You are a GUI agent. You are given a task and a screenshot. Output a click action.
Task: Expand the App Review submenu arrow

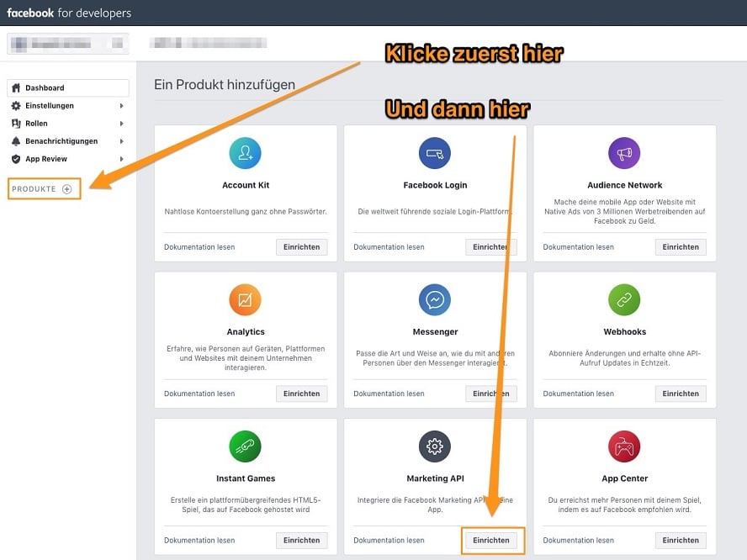point(122,159)
